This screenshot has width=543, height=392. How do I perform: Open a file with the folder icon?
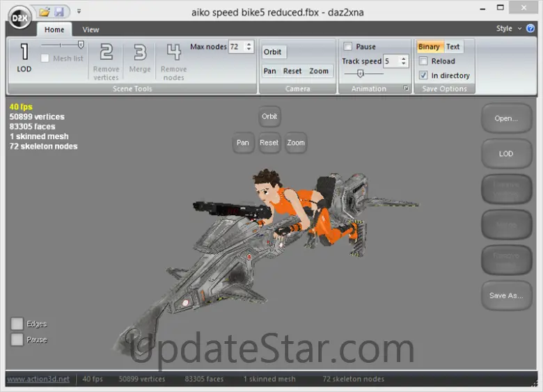coord(45,12)
